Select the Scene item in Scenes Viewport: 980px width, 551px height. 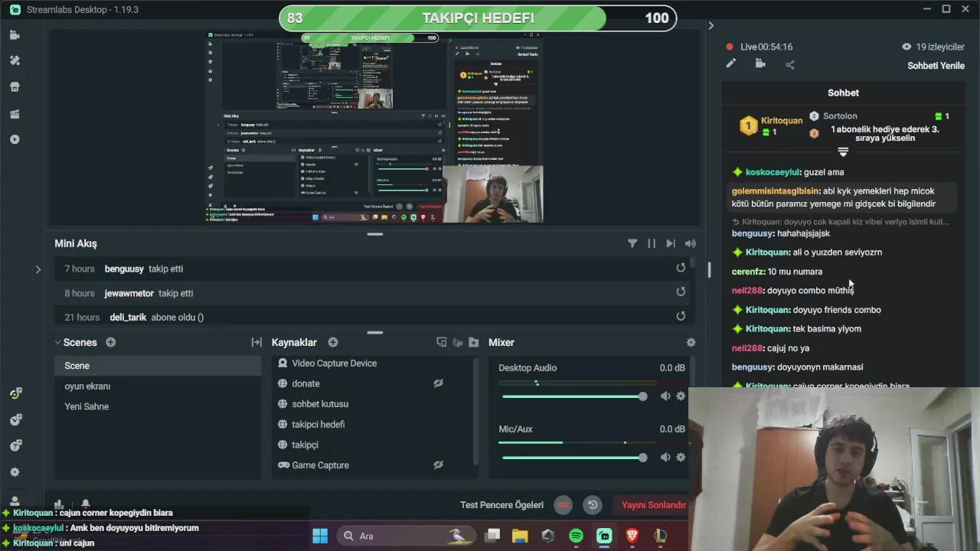point(158,366)
